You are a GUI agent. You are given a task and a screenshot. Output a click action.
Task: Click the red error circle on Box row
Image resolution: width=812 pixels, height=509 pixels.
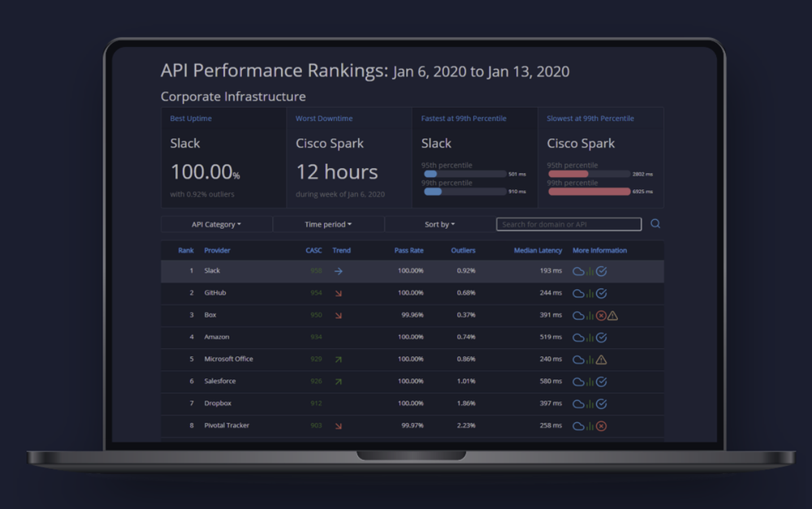[x=600, y=315]
